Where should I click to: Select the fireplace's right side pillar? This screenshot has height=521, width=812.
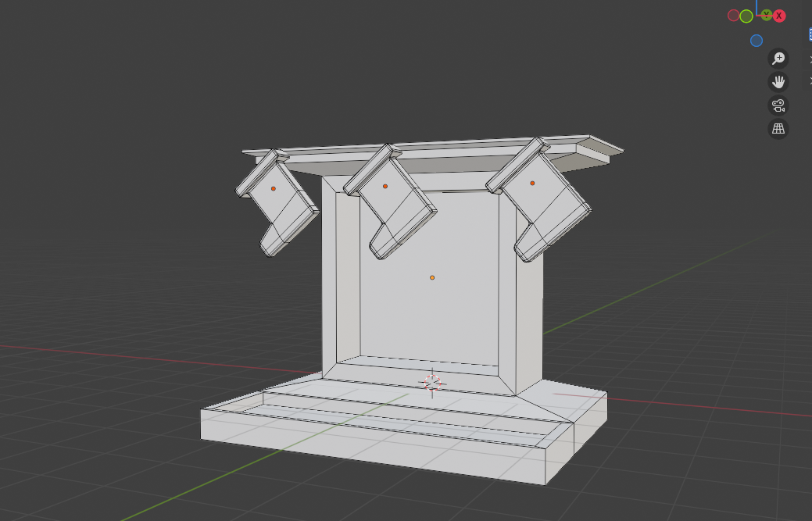[529, 312]
